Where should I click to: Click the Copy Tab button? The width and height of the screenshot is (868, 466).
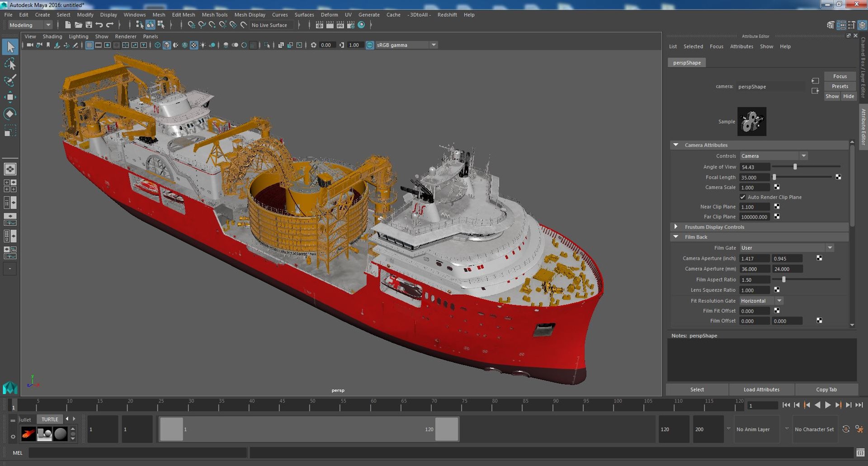826,390
